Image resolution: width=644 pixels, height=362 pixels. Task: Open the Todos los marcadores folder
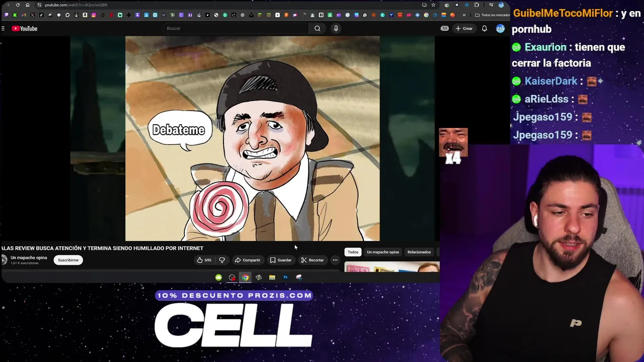492,15
